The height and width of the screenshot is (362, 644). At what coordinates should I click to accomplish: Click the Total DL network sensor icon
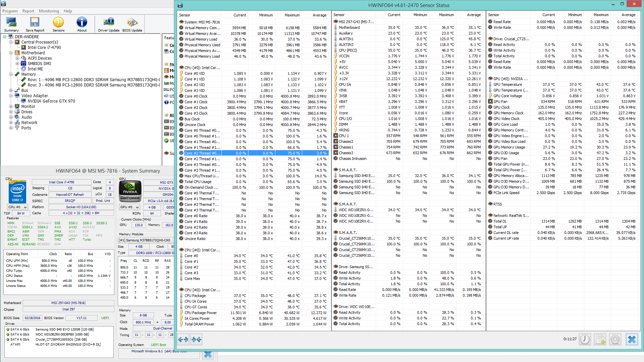pyautogui.click(x=490, y=221)
